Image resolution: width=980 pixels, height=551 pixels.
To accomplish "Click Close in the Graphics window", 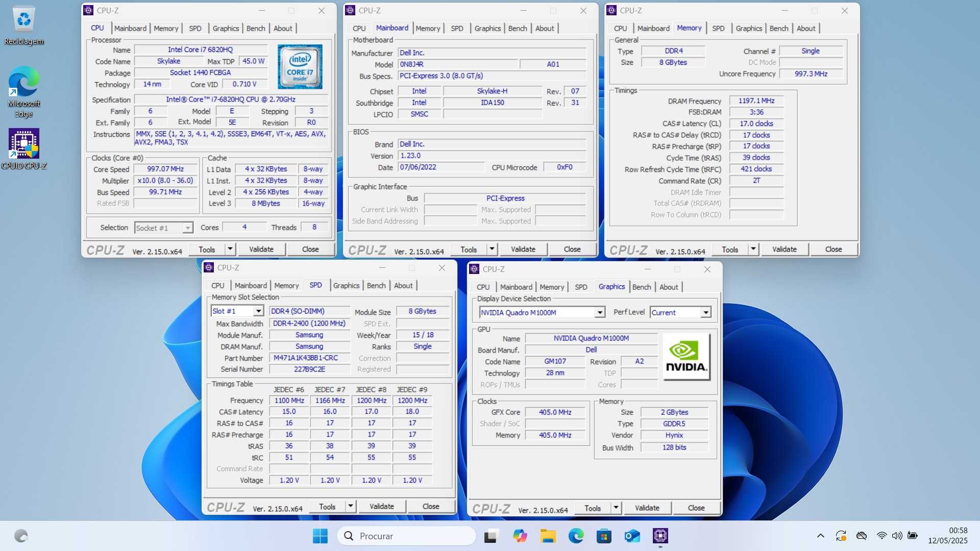I will click(696, 508).
